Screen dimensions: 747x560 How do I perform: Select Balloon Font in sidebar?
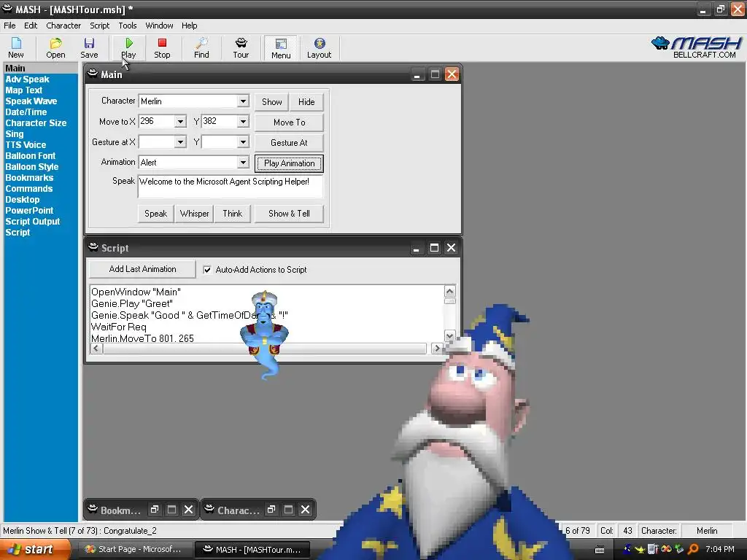30,156
